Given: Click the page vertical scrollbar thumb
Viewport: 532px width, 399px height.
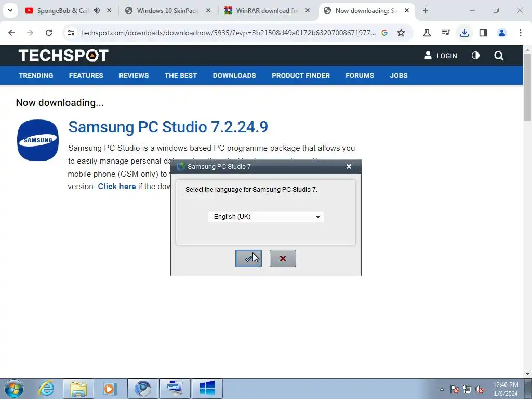Looking at the screenshot, I should (528, 87).
